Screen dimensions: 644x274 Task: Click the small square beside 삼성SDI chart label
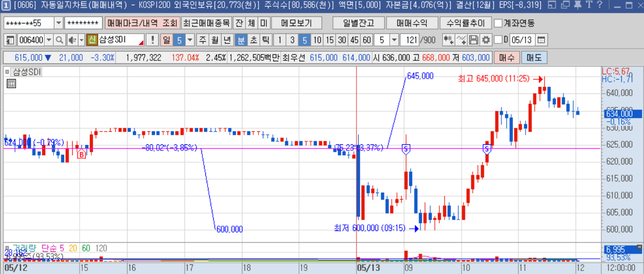pos(7,72)
